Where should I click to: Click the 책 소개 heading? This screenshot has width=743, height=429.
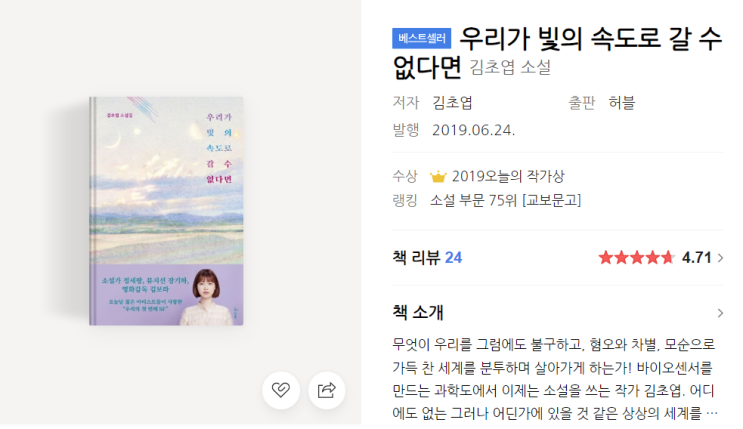(x=417, y=312)
